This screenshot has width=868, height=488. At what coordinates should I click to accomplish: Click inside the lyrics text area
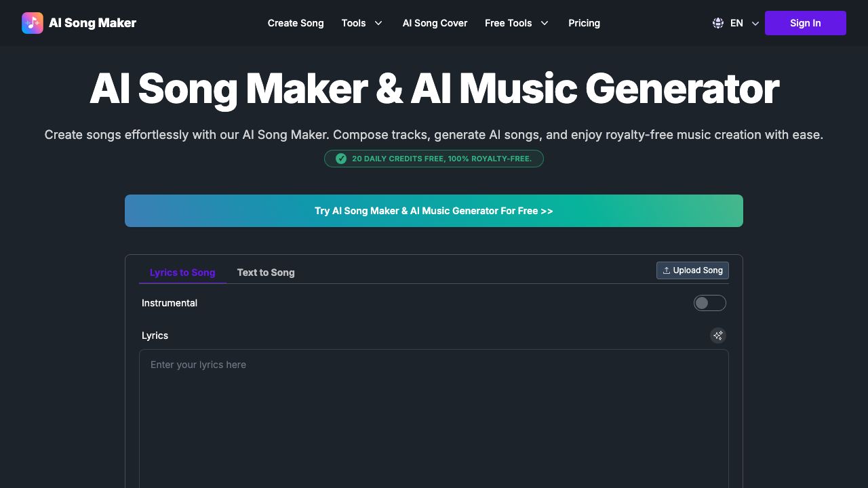click(434, 419)
